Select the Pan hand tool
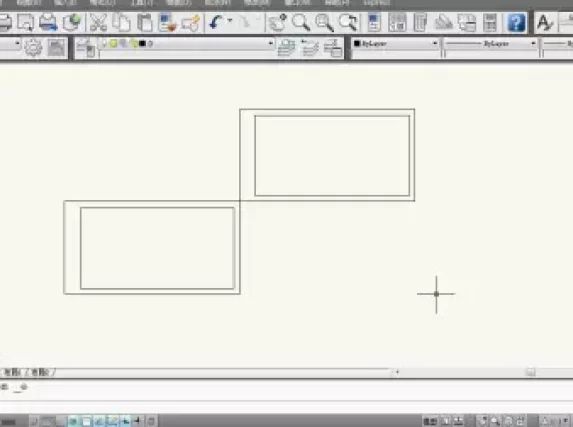Viewport: 573px width, 427px height. tap(278, 23)
